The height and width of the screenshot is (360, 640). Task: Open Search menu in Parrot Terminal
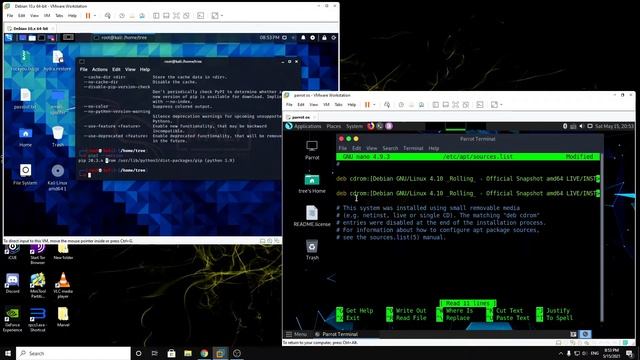point(390,148)
